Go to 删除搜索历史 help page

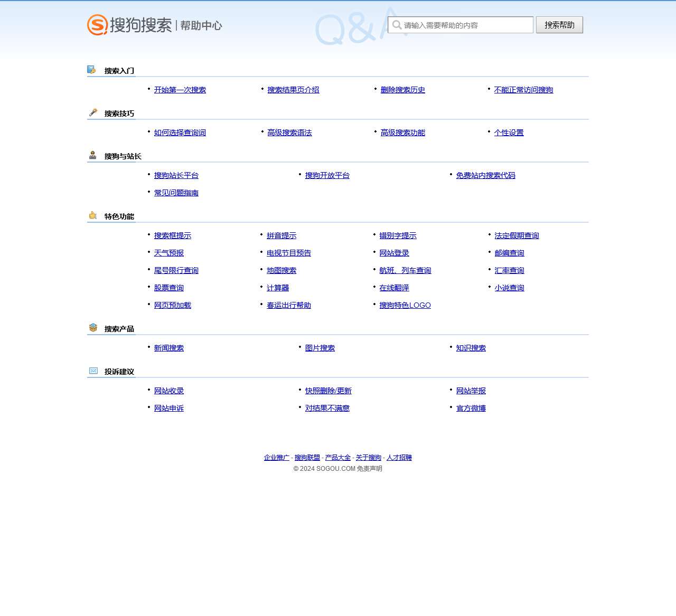403,90
